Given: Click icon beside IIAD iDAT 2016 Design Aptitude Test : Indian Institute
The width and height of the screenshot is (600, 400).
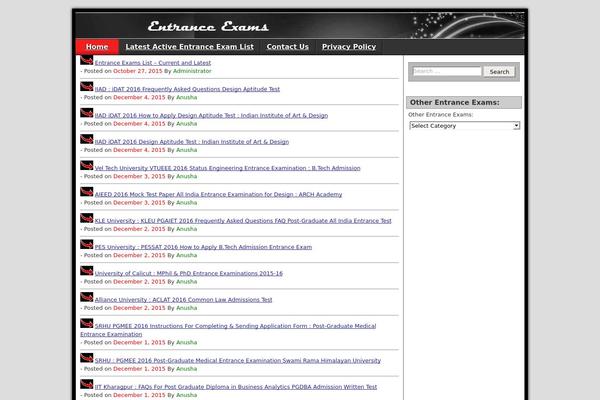Looking at the screenshot, I should coord(87,139).
